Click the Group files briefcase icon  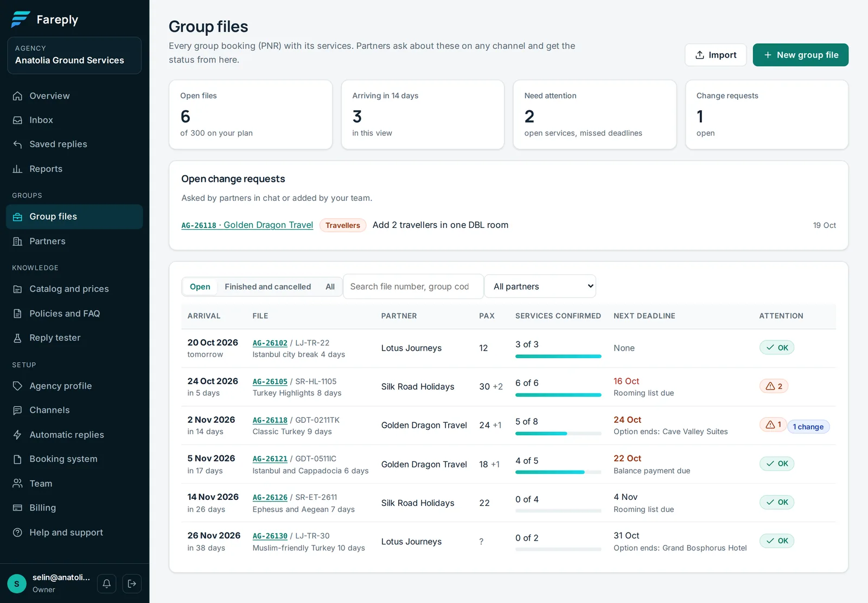(17, 217)
